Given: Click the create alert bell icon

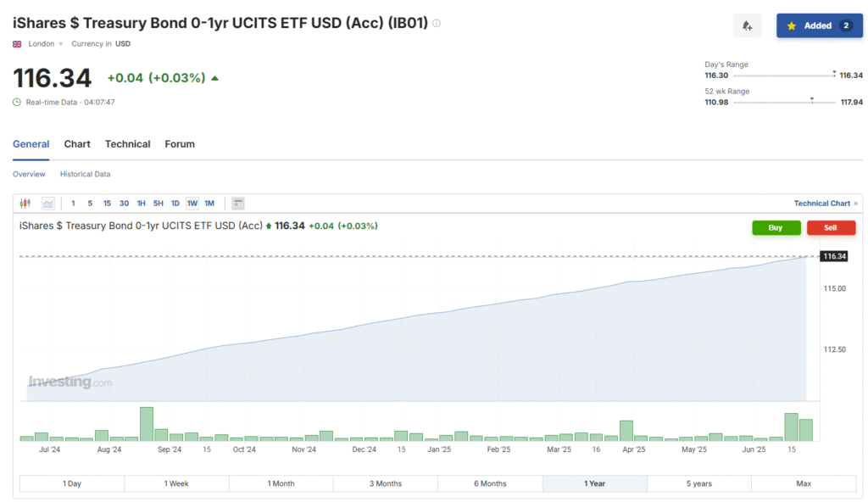Looking at the screenshot, I should (x=747, y=26).
